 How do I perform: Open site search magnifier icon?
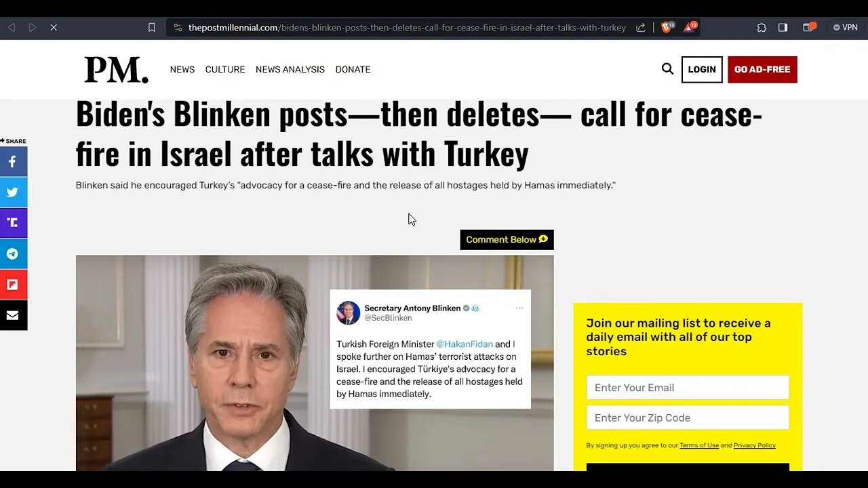667,69
